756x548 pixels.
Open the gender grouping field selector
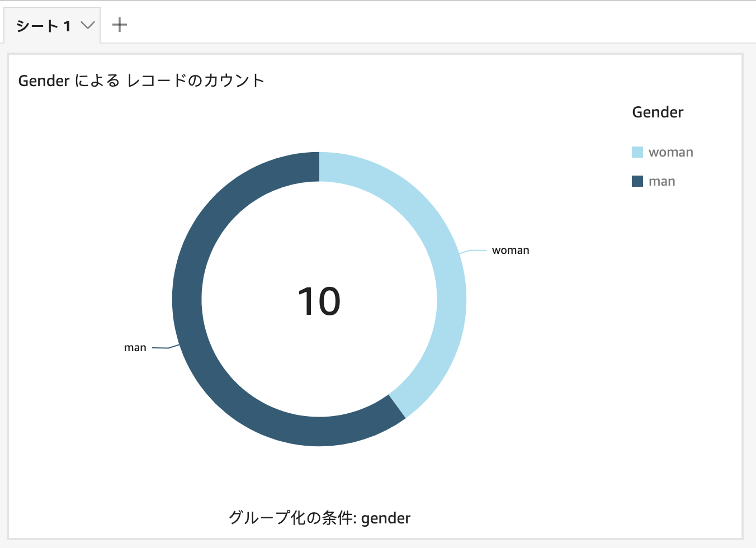(386, 518)
